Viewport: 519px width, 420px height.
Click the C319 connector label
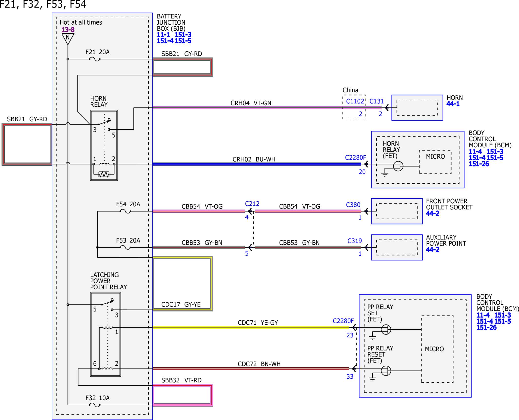pyautogui.click(x=355, y=241)
